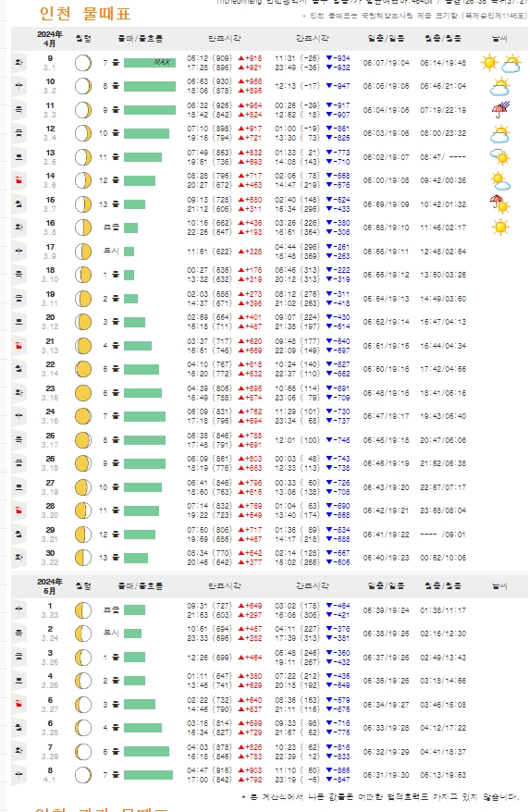Click the sunny weather icon for April 16
The image size is (530, 812).
pos(500,228)
